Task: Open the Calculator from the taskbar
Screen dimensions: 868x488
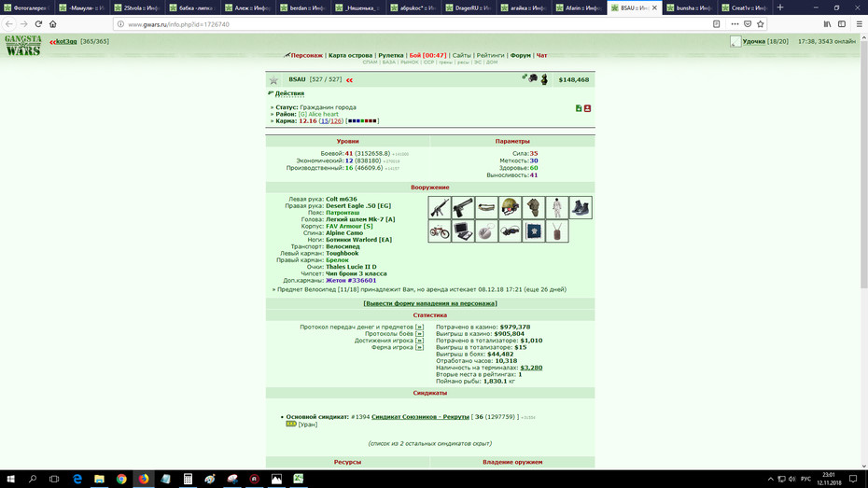Action: [x=188, y=480]
